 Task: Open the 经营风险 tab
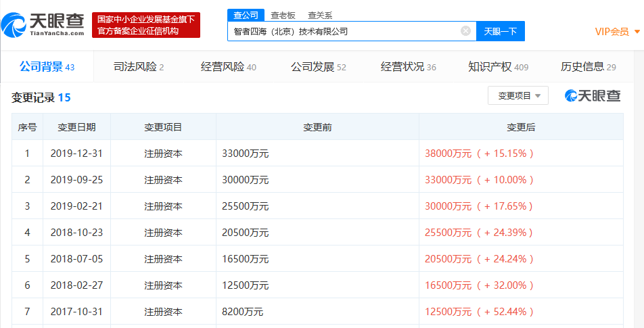click(228, 66)
